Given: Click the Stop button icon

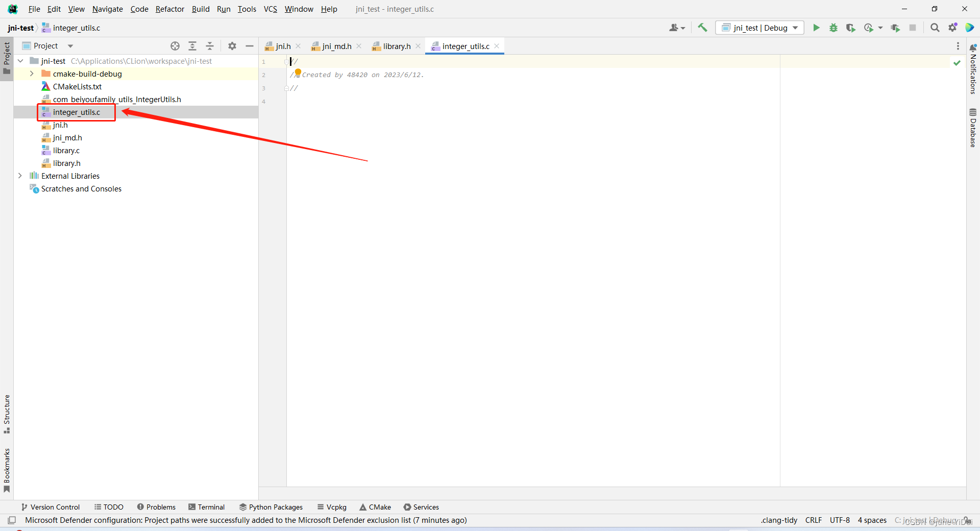Looking at the screenshot, I should tap(913, 28).
